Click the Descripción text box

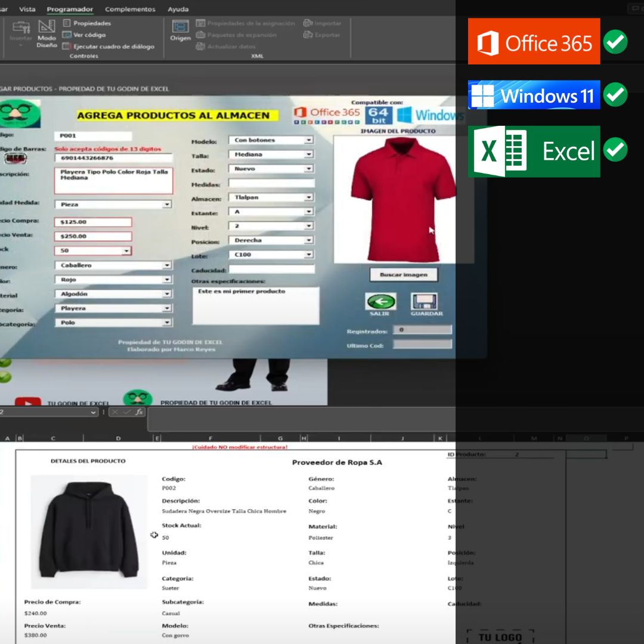[114, 181]
